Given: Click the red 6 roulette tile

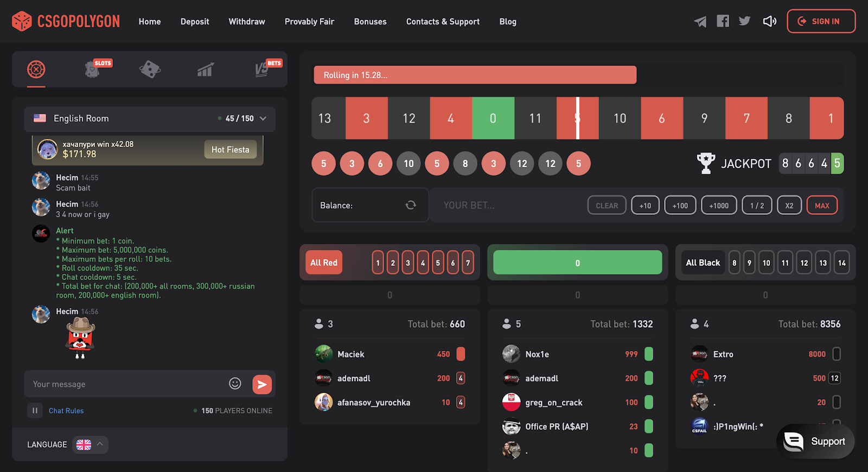Looking at the screenshot, I should pos(662,118).
